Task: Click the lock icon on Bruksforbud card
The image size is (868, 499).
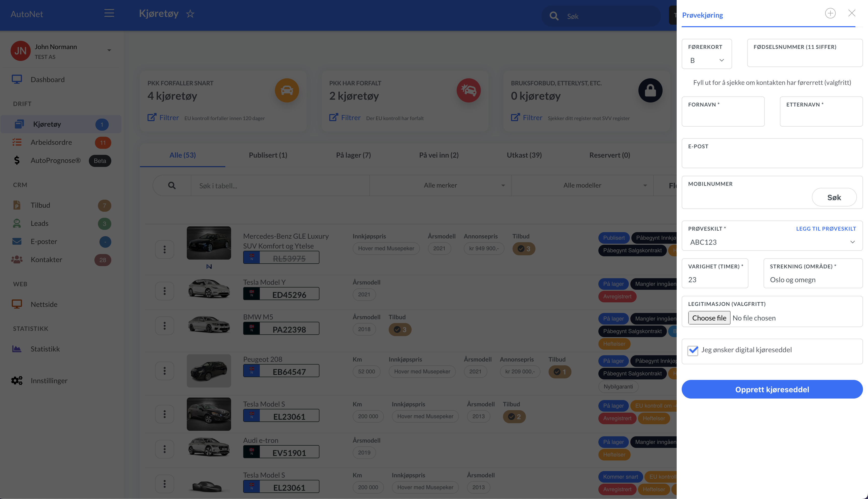Action: 650,90
